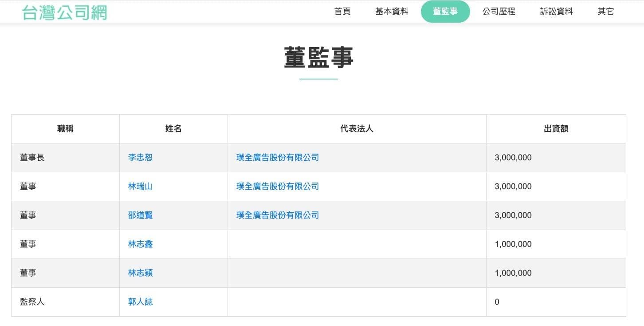Open 璞全廣告股份有限公司 link in 邵道賢 row
Screen dimensions: 644x326
[278, 215]
